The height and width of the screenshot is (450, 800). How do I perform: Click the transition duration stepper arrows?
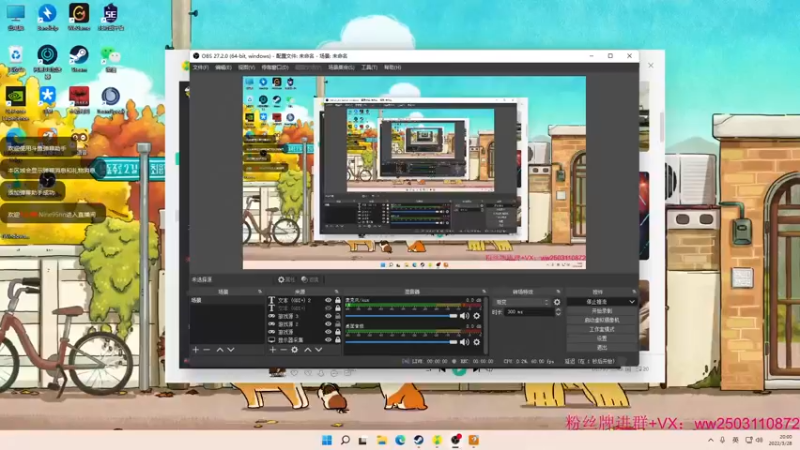(558, 312)
